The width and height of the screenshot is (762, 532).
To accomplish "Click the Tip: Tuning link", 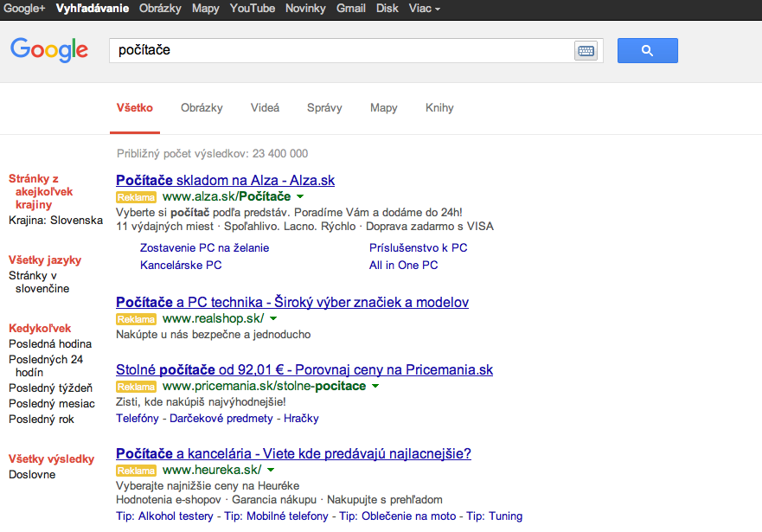I will click(x=494, y=516).
